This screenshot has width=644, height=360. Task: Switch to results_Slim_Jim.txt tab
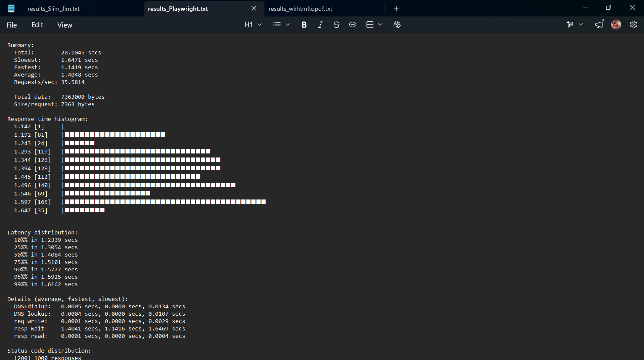tap(53, 9)
